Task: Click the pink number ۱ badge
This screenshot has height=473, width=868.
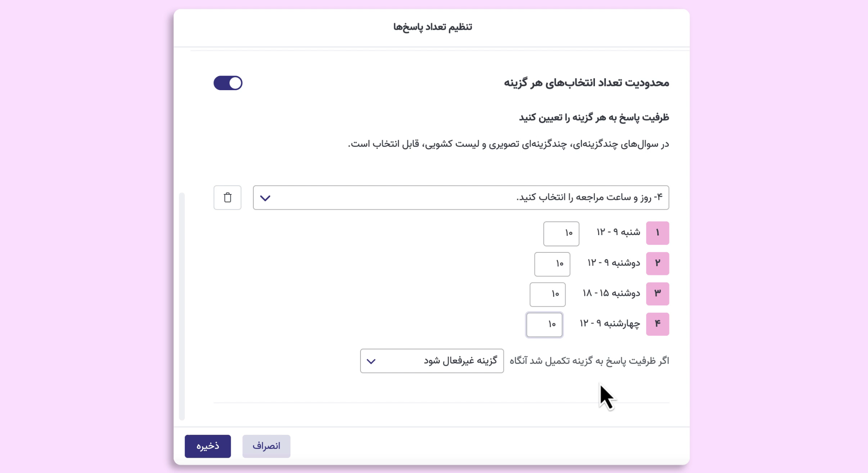Action: (657, 233)
